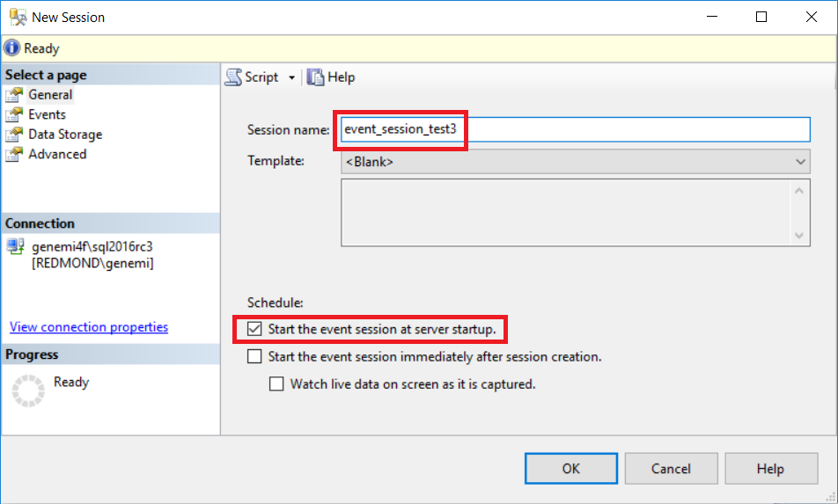Screen dimensions: 838x504
Task: Open the Template dropdown
Action: (576, 162)
